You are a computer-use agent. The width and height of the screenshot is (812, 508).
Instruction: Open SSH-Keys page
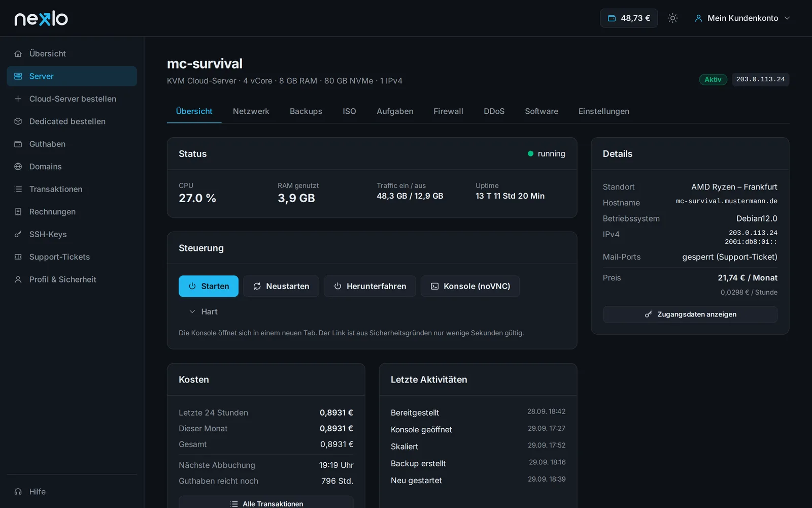tap(72, 234)
